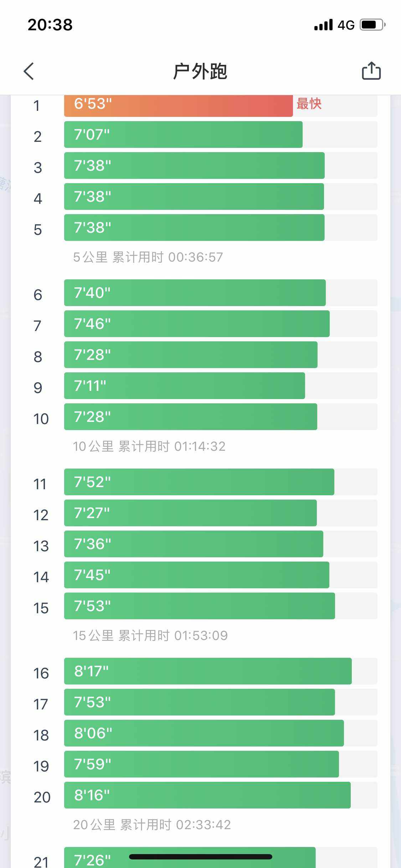The image size is (401, 868).
Task: Tap the 7'27" bar for kilometer 12
Action: [x=190, y=513]
